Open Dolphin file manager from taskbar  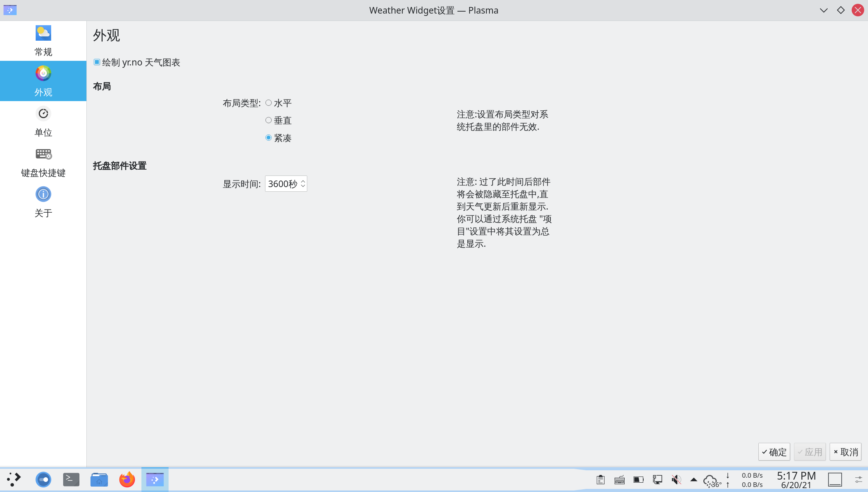pos(99,479)
